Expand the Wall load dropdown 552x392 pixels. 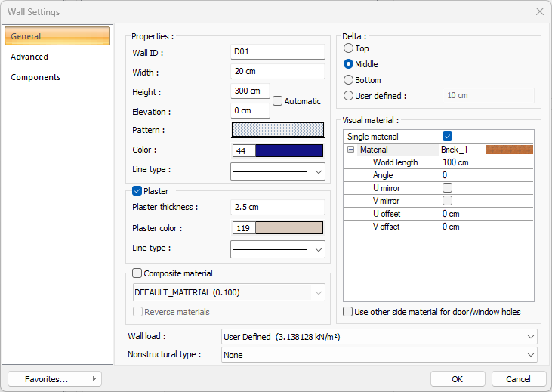point(379,337)
